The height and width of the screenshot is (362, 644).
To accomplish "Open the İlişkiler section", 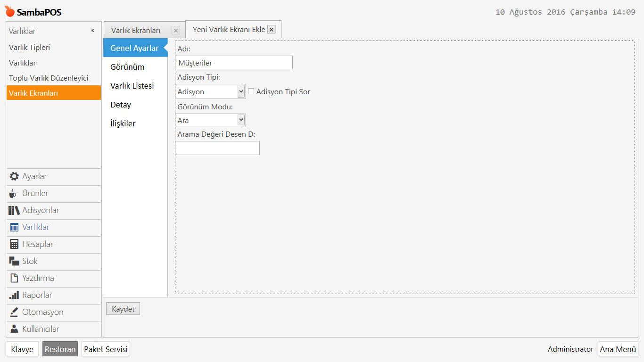I will (135, 123).
